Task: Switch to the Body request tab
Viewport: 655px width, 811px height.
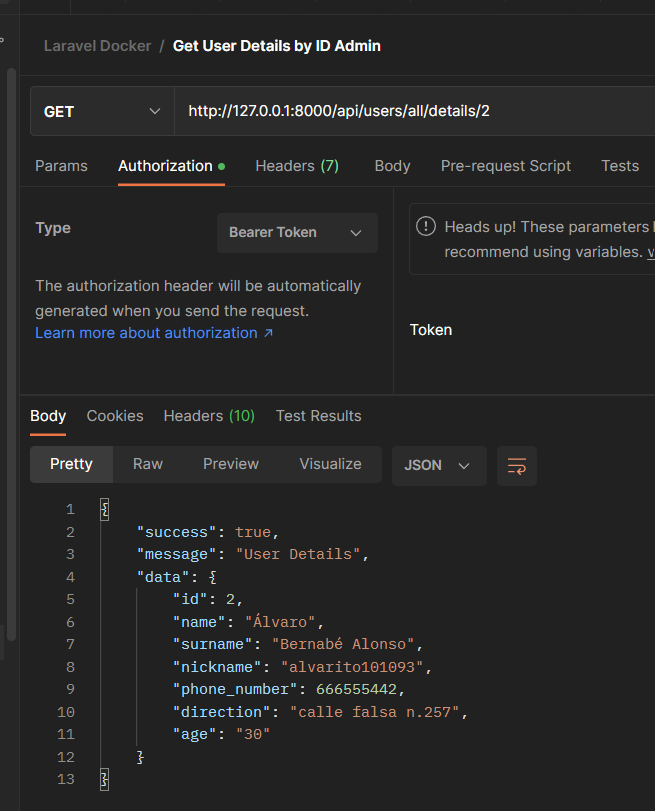Action: [x=391, y=166]
